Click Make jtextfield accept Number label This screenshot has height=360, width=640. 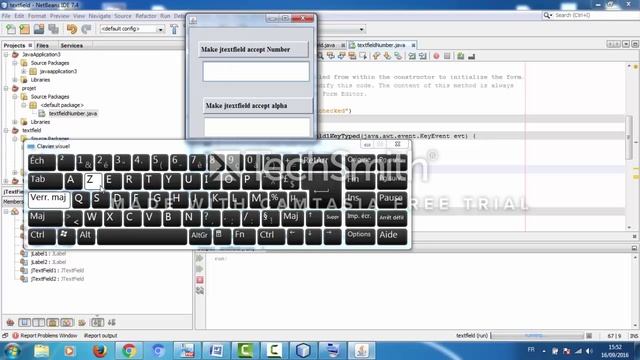pyautogui.click(x=253, y=49)
